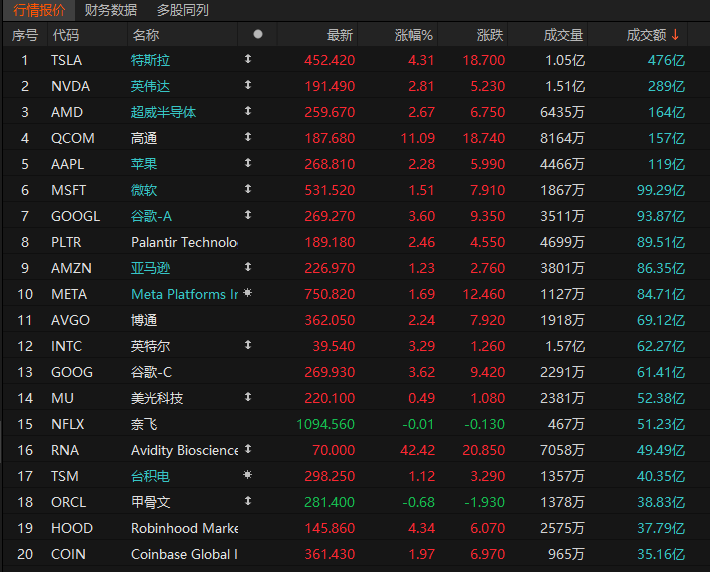The image size is (710, 572).
Task: Click the up-down marker icon for QCOM
Action: (248, 137)
